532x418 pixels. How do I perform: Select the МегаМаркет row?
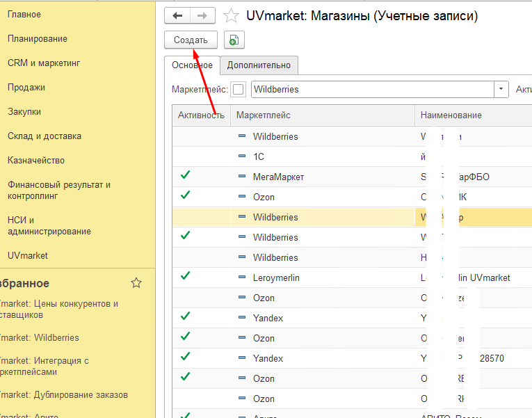coord(352,177)
